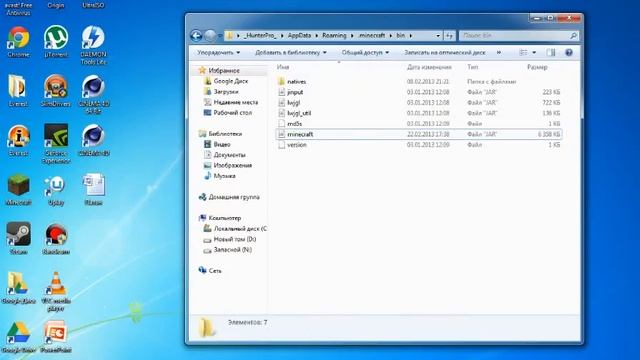Open the Minecraft desktop icon
Viewport: 640px width, 360px height.
(18, 190)
